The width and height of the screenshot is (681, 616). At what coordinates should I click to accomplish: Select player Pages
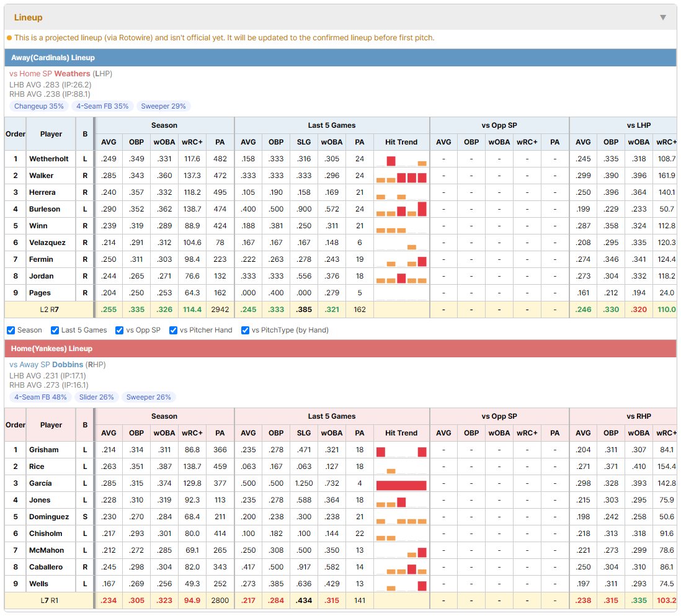[x=40, y=293]
